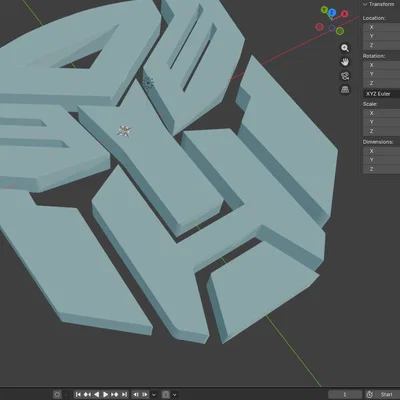Open the playback sync dropdown arrow
The image size is (400, 400).
click(154, 395)
